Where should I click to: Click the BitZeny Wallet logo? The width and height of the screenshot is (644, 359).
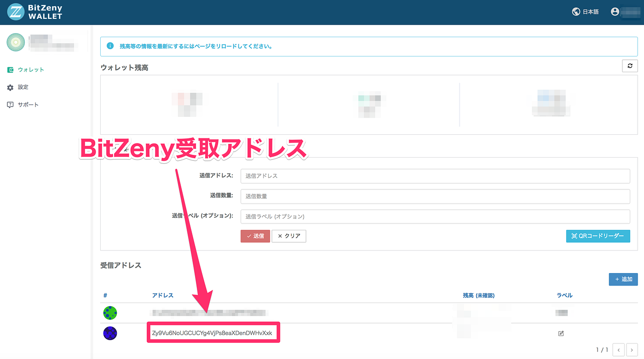34,12
